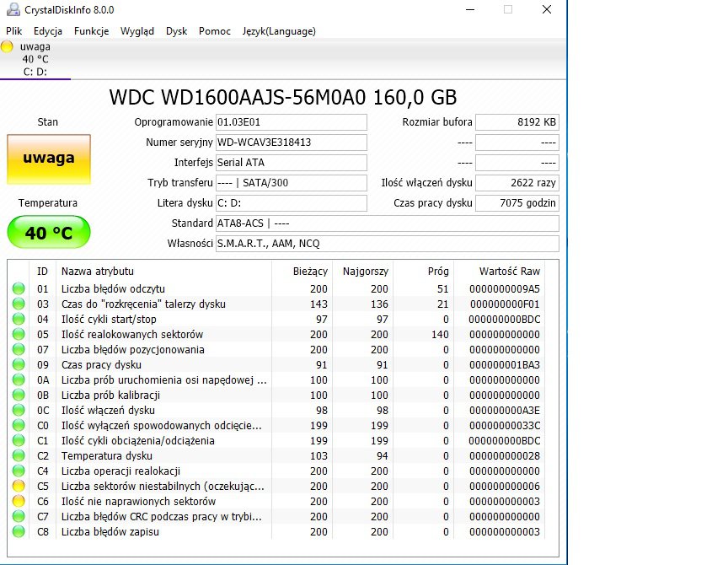Close the CrystalDiskInfo window
The width and height of the screenshot is (728, 565).
point(547,9)
